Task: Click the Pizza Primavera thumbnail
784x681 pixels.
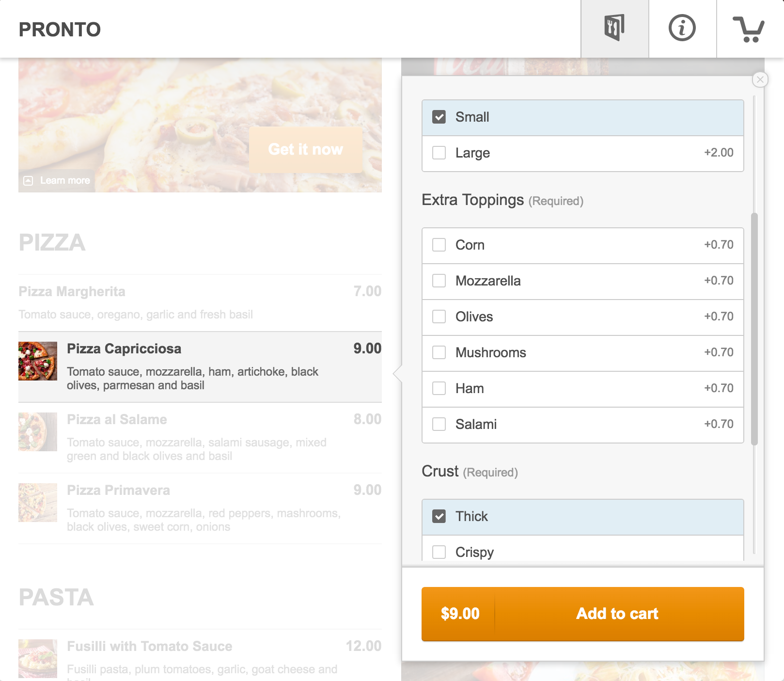Action: [38, 503]
